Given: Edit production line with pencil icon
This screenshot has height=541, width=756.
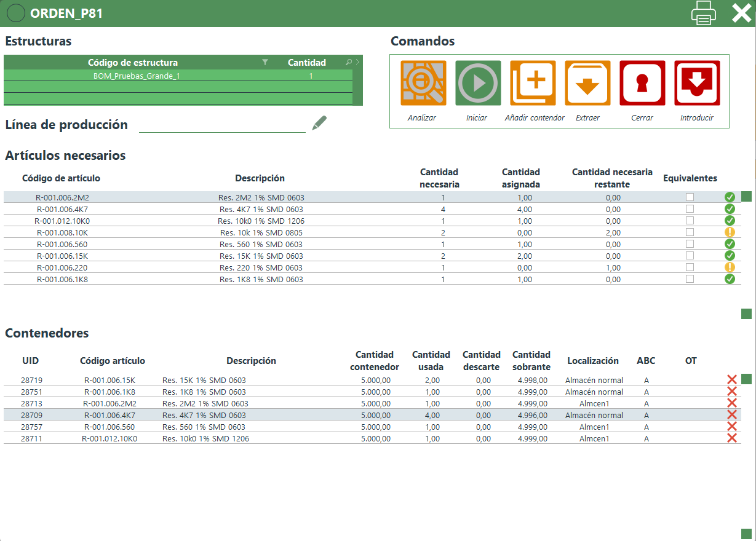Looking at the screenshot, I should [x=319, y=123].
